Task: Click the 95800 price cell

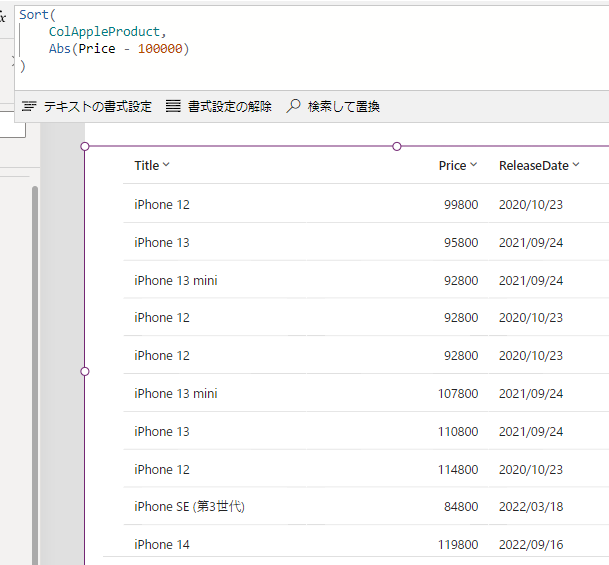Action: pyautogui.click(x=461, y=242)
